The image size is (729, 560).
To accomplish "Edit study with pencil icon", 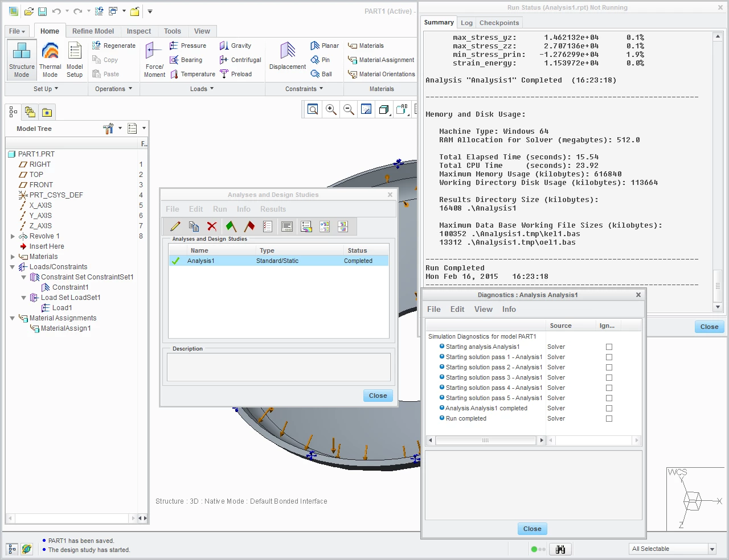I will click(x=175, y=227).
